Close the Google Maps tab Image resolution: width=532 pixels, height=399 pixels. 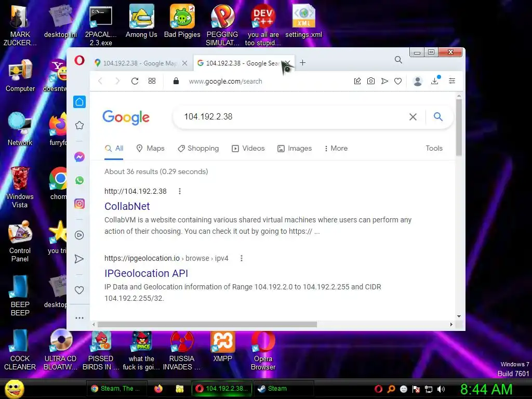tap(184, 63)
